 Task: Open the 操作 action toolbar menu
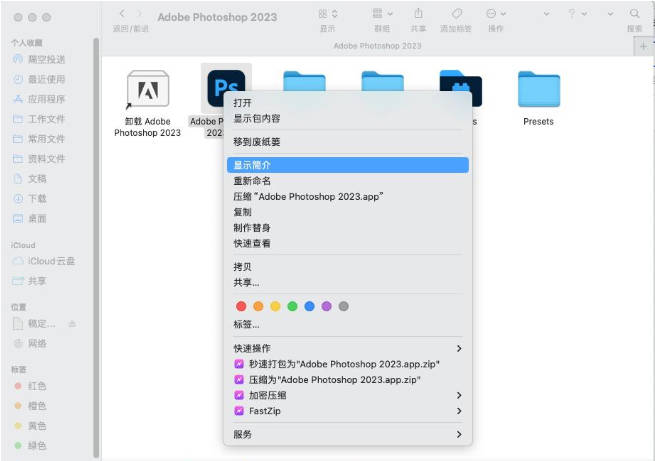click(x=496, y=14)
